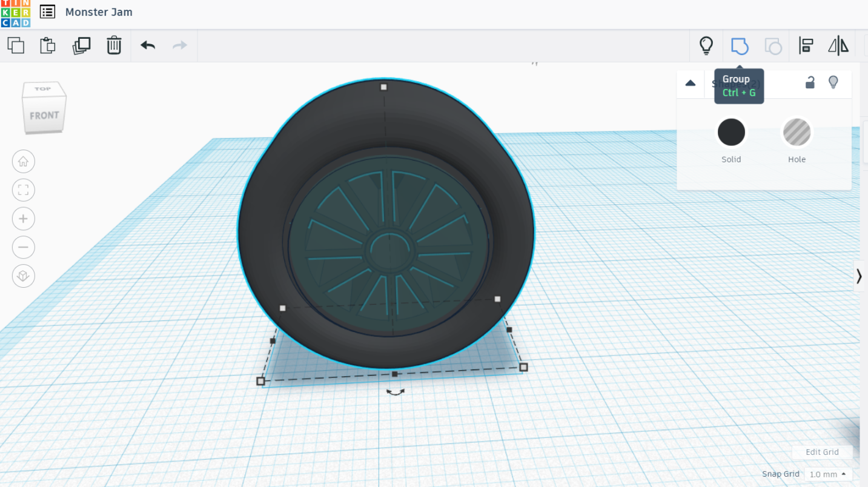The width and height of the screenshot is (868, 487).
Task: Click the TOP face of view cube
Action: click(43, 88)
